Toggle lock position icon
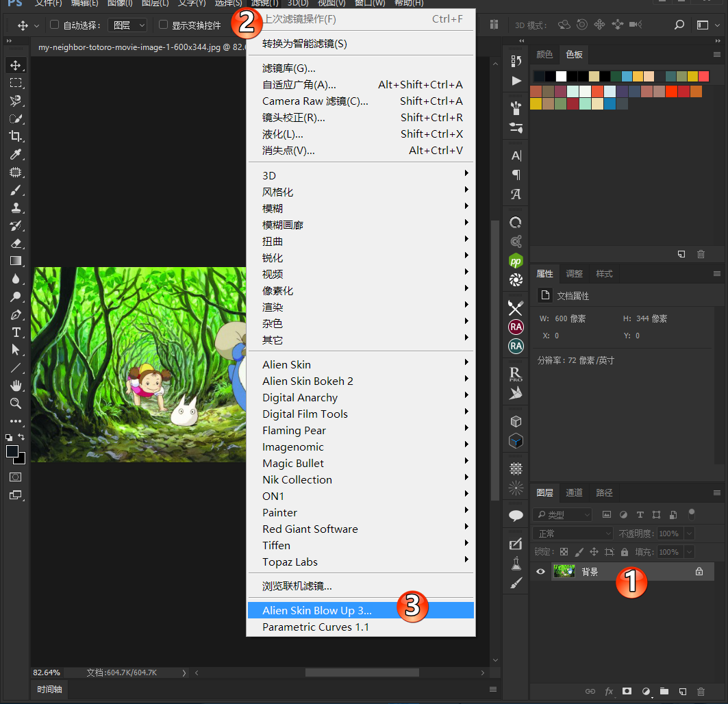Image resolution: width=728 pixels, height=704 pixels. pos(594,552)
